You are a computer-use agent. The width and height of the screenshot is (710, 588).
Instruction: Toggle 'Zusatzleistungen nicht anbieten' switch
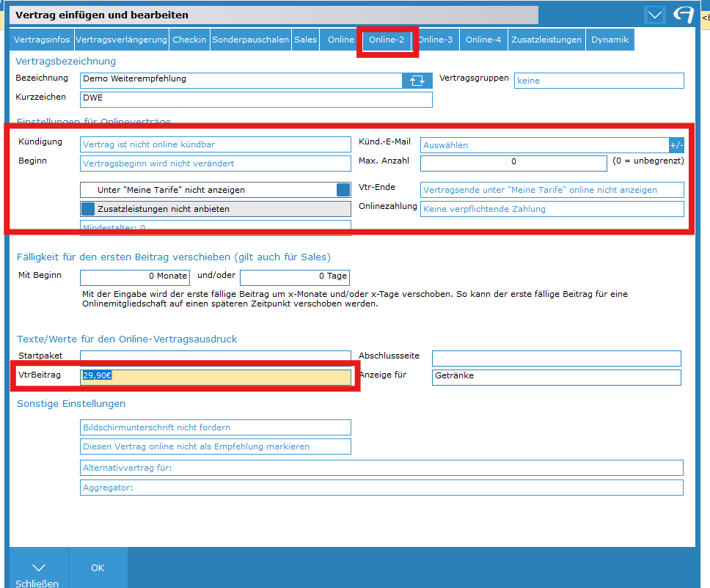tap(88, 209)
